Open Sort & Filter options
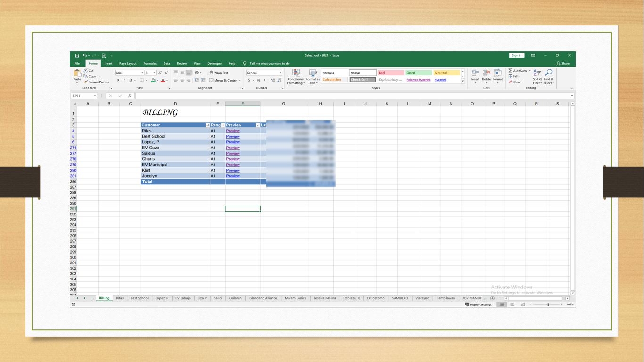This screenshot has height=362, width=644. tap(537, 77)
